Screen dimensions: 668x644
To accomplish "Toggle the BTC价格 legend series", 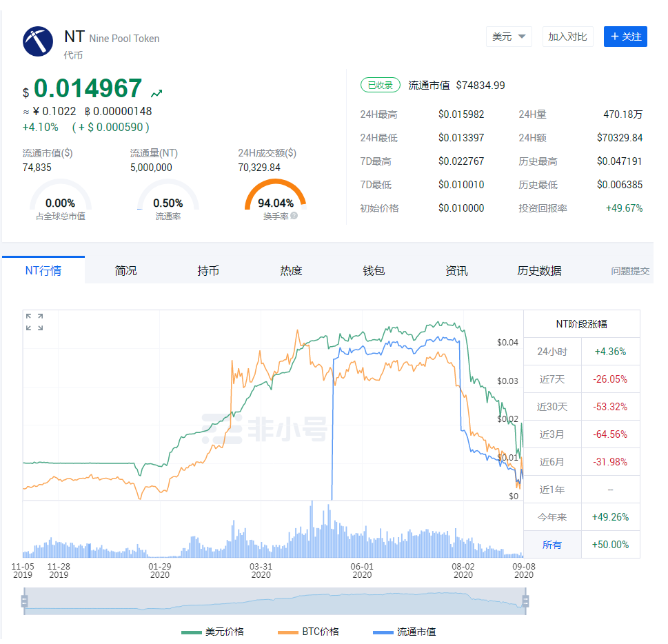I will (x=308, y=632).
